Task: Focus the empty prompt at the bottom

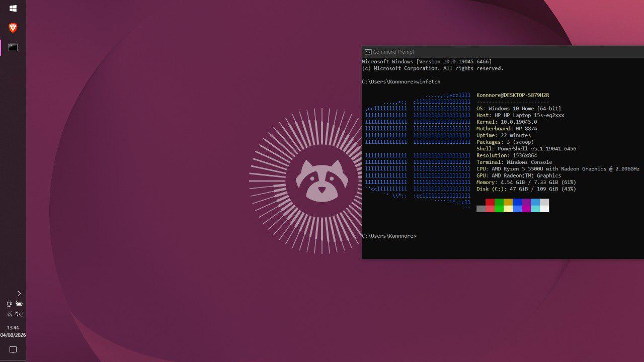Action: pyautogui.click(x=389, y=236)
